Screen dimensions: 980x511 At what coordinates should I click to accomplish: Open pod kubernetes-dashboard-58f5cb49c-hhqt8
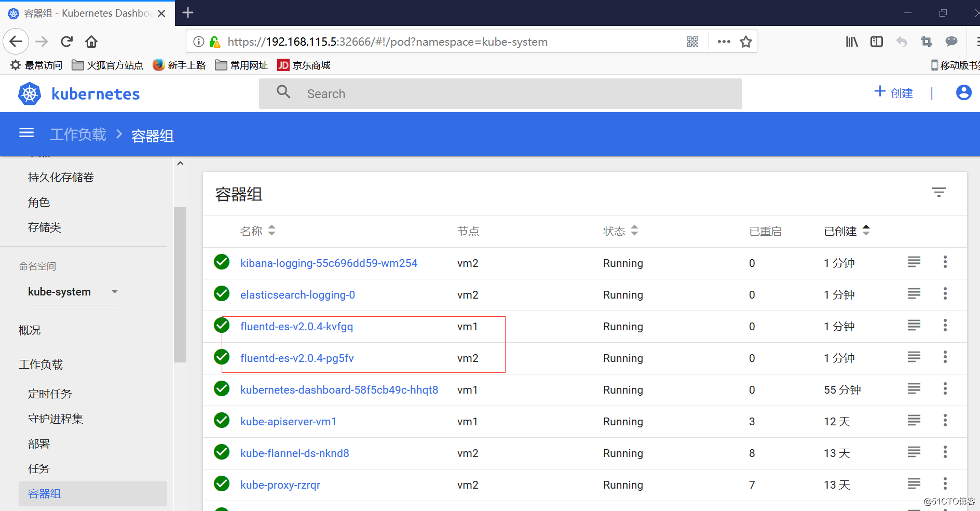click(339, 390)
